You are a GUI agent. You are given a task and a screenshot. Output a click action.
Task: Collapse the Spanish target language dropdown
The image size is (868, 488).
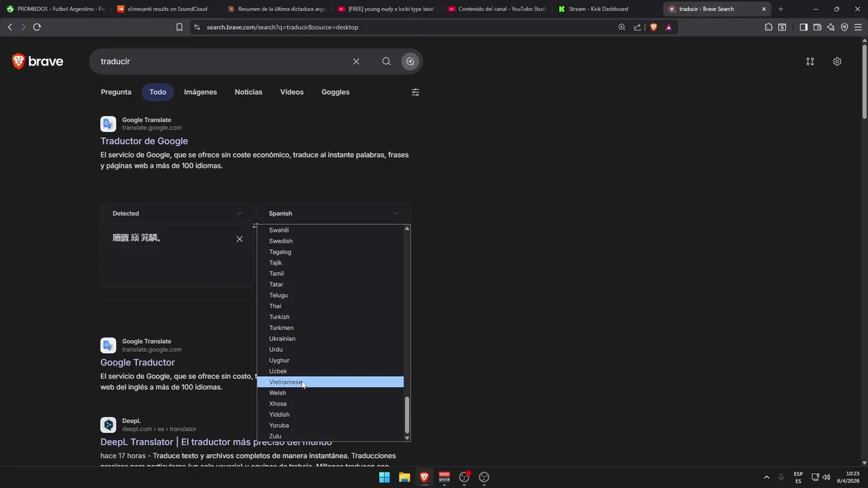[334, 213]
